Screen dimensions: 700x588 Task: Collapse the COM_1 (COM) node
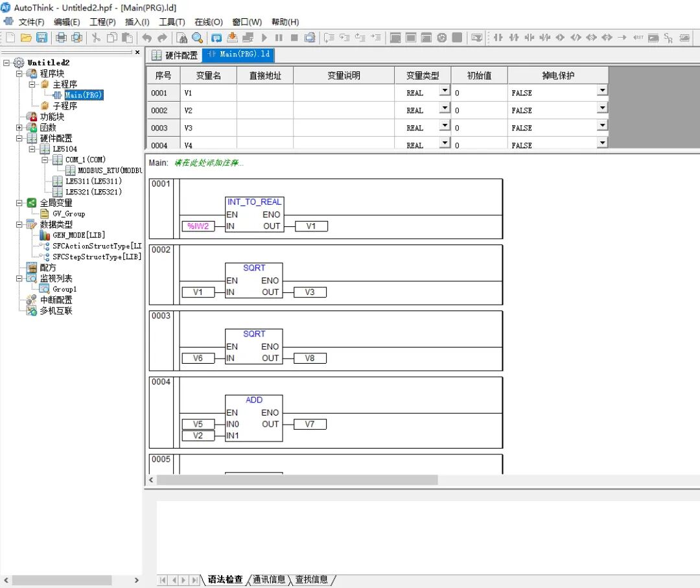45,160
